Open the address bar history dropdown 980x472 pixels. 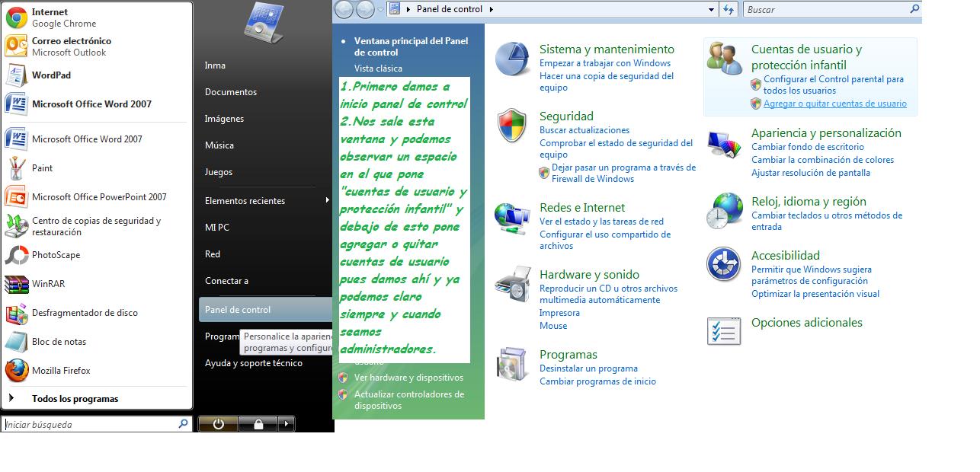pyautogui.click(x=712, y=9)
